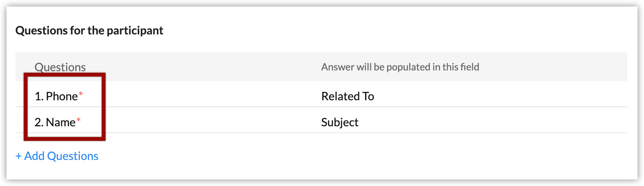
Task: Click the number 1 before Phone
Action: tap(38, 96)
